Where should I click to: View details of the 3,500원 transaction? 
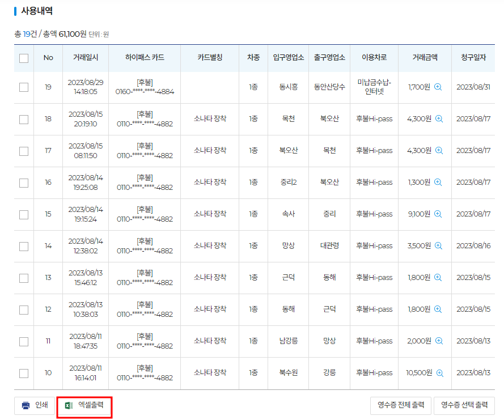438,246
